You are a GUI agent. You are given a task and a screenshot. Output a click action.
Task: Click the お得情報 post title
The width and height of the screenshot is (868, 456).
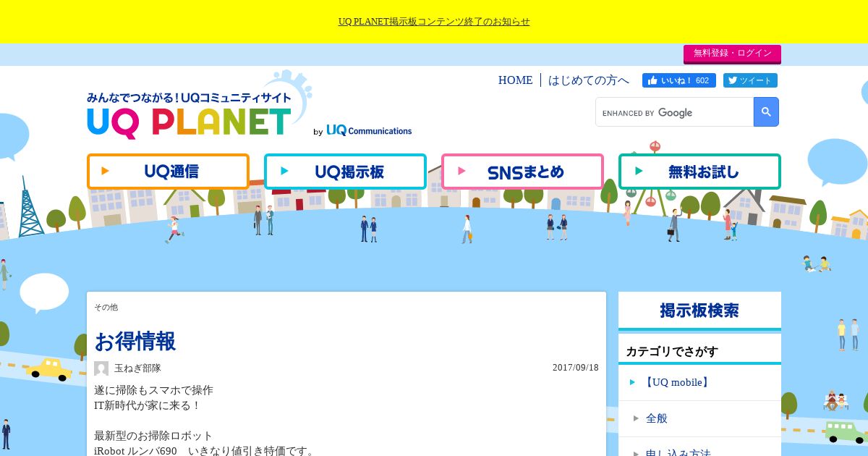(x=135, y=341)
